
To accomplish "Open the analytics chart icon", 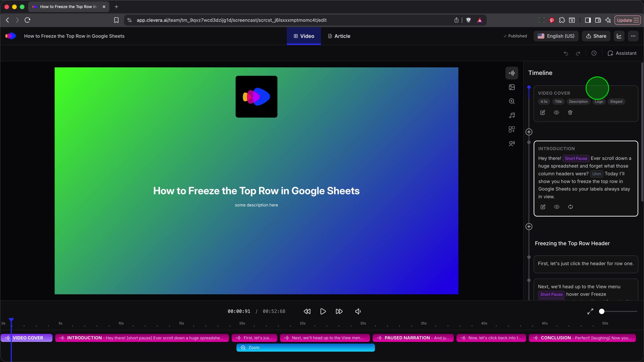I will 619,36.
